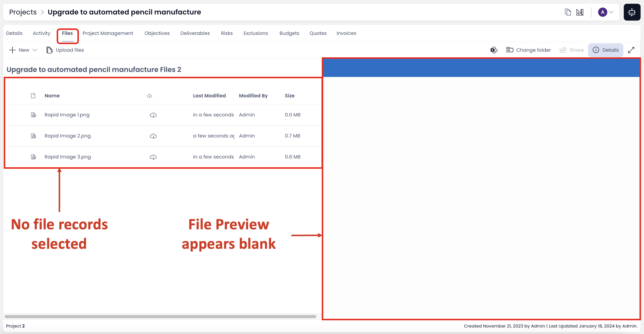Open the Project Management tab
The height and width of the screenshot is (334, 644).
[108, 33]
